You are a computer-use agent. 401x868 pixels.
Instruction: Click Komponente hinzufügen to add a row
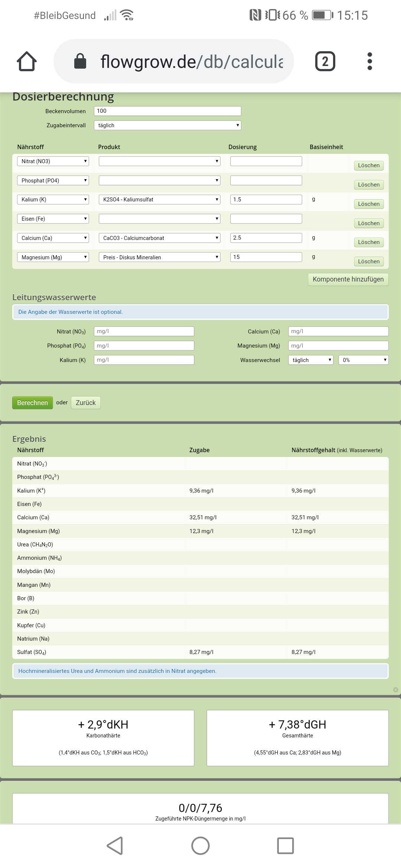[x=348, y=279]
